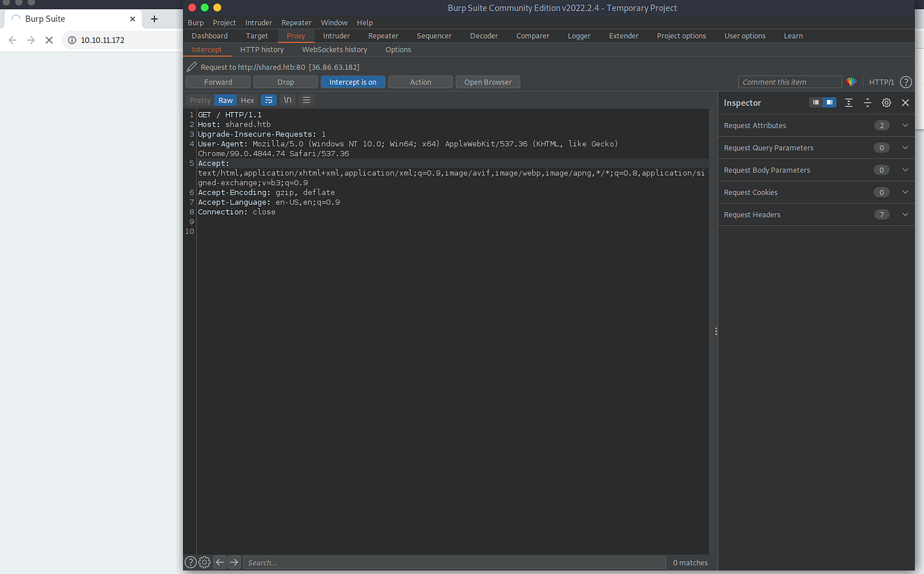Click the pencil edit icon beside request description
This screenshot has width=924, height=574.
pos(191,67)
